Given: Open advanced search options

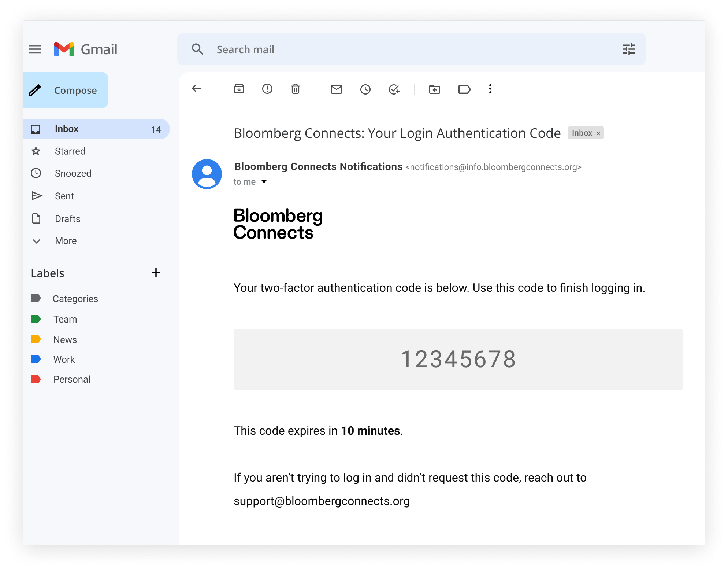Looking at the screenshot, I should [x=629, y=49].
